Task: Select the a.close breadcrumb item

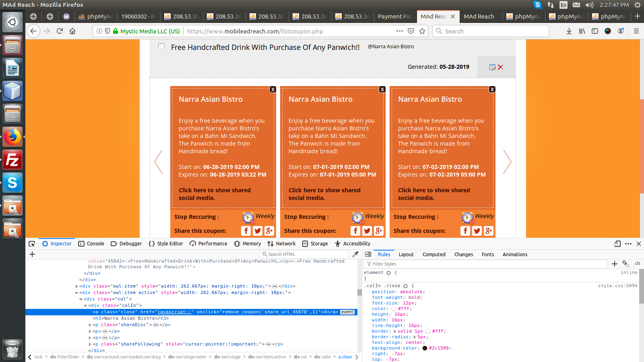Action: tap(345, 357)
